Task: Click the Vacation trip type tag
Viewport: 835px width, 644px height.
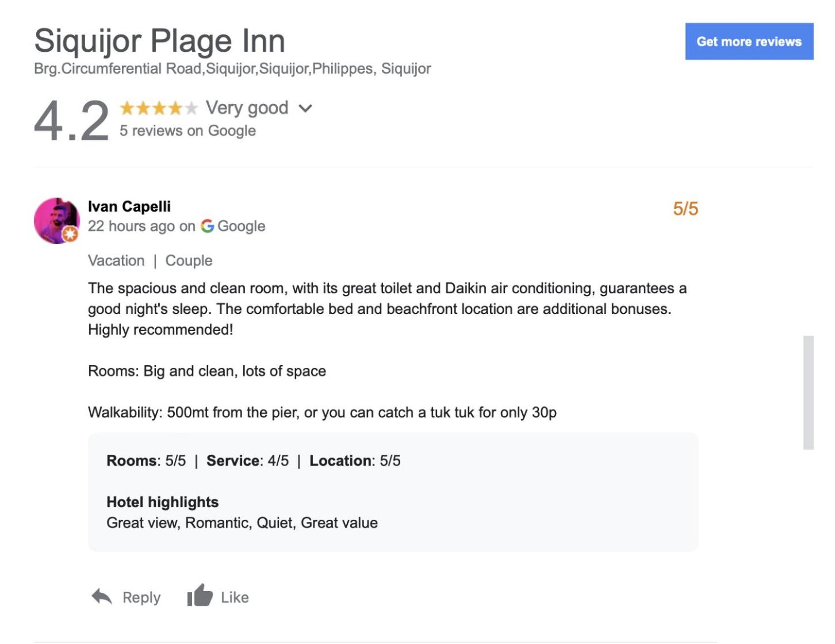Action: (116, 260)
